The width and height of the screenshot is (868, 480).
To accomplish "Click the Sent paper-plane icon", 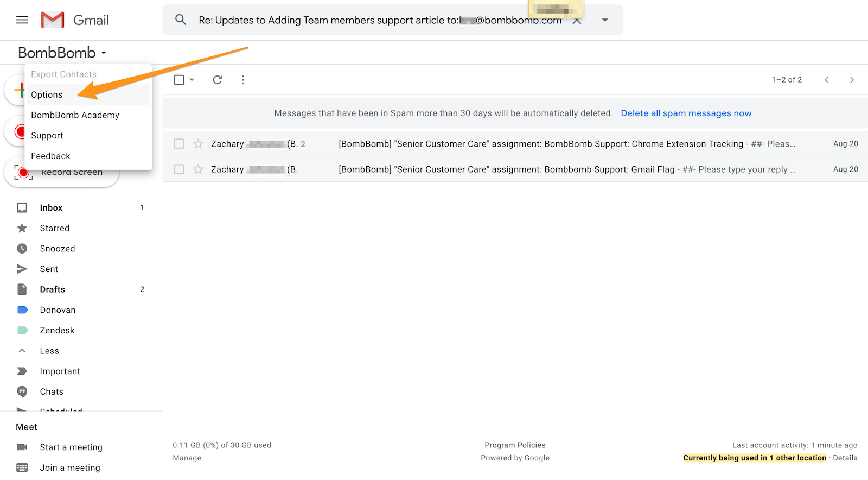I will pos(22,269).
